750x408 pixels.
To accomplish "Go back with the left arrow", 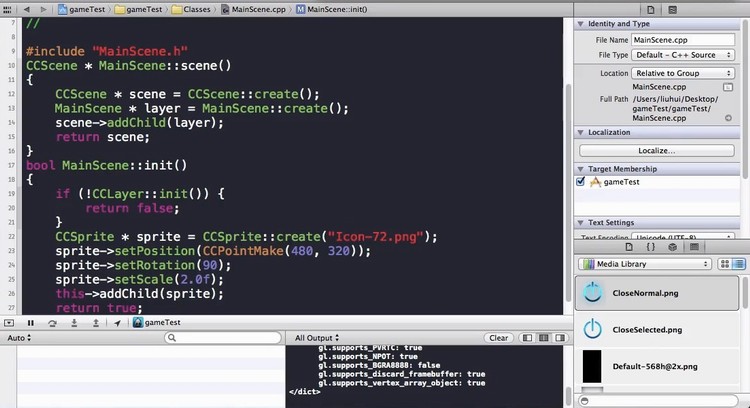I will point(26,10).
